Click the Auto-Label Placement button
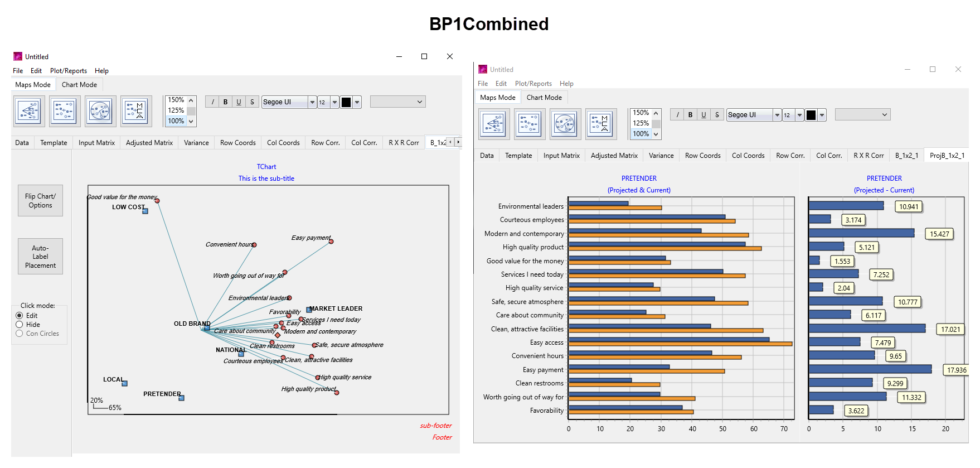The height and width of the screenshot is (468, 980). pyautogui.click(x=40, y=257)
